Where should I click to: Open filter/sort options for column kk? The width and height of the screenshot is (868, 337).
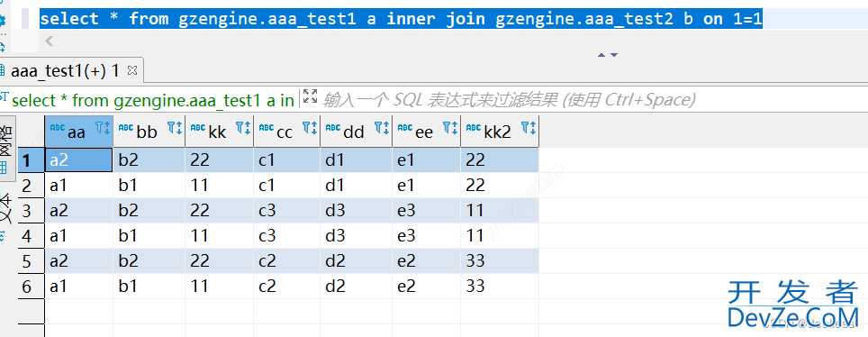pos(244,129)
